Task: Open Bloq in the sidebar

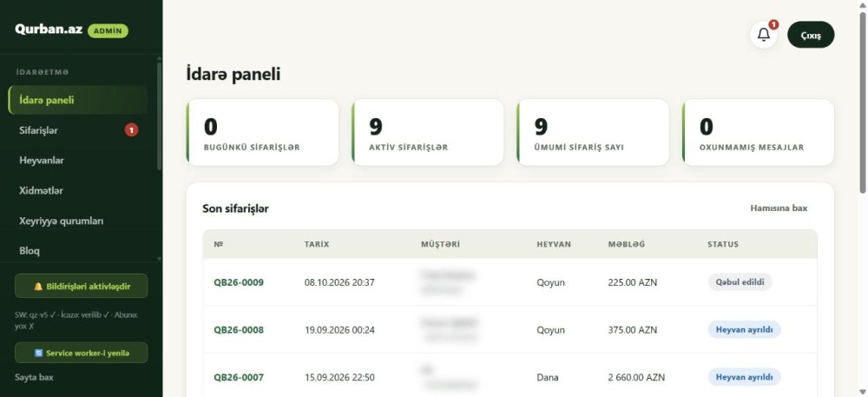Action: coord(78,250)
